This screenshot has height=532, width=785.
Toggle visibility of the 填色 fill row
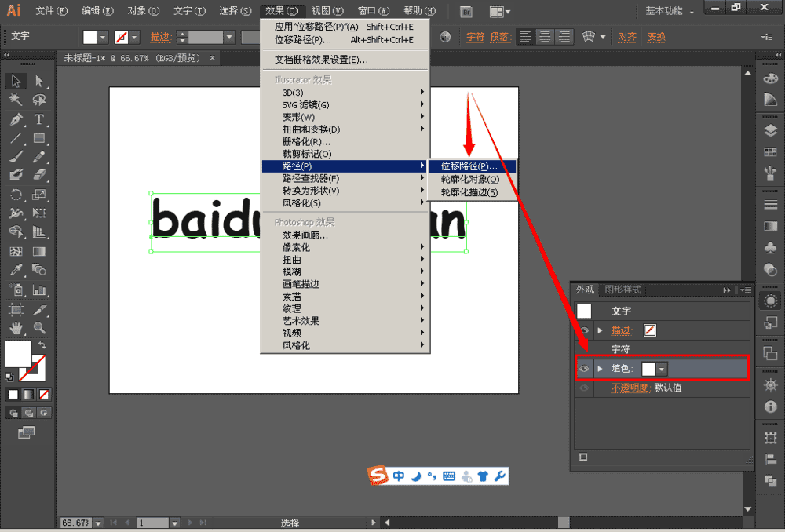coord(584,369)
